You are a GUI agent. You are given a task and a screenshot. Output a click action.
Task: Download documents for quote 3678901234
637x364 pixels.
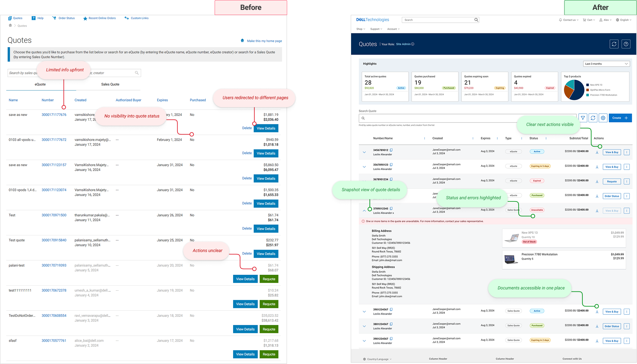[597, 181]
